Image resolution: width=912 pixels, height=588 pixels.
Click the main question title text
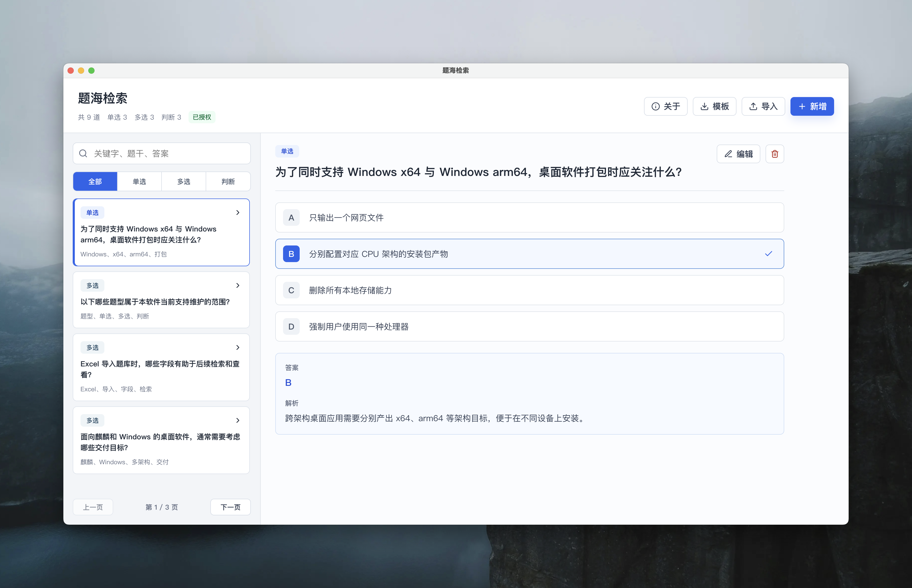coord(478,172)
